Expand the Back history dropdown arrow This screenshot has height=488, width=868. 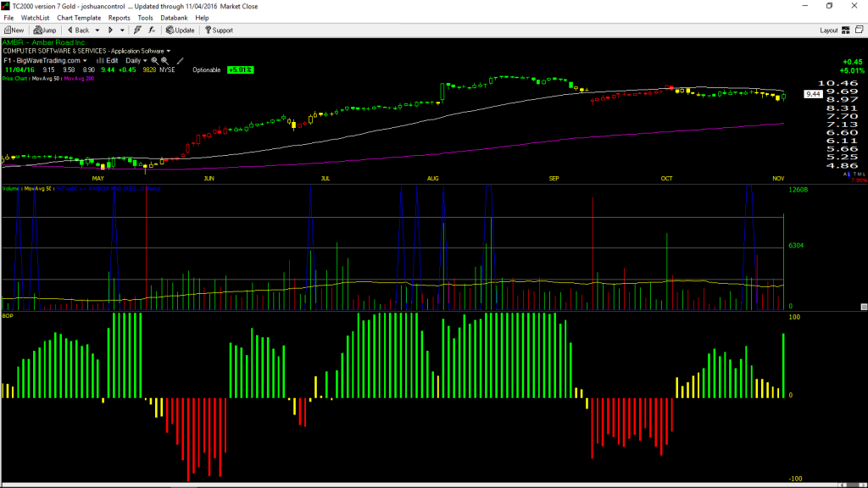[97, 30]
